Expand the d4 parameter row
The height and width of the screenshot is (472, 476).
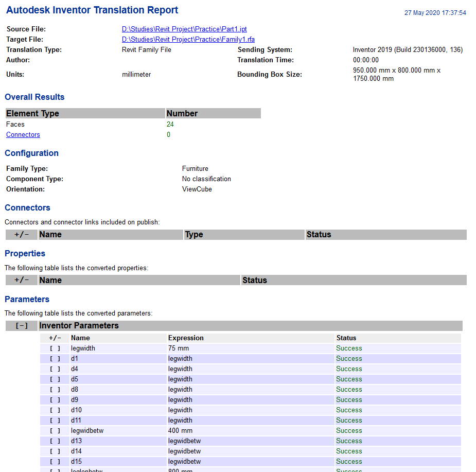click(54, 369)
